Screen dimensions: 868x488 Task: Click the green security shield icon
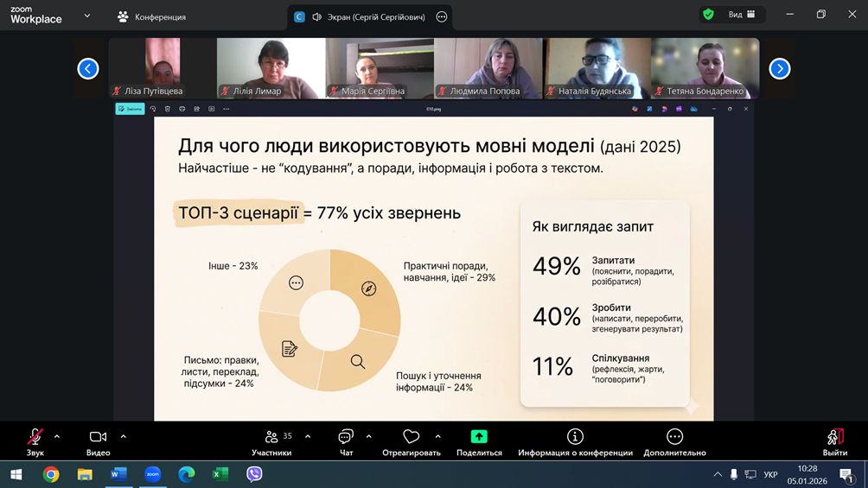pos(708,15)
